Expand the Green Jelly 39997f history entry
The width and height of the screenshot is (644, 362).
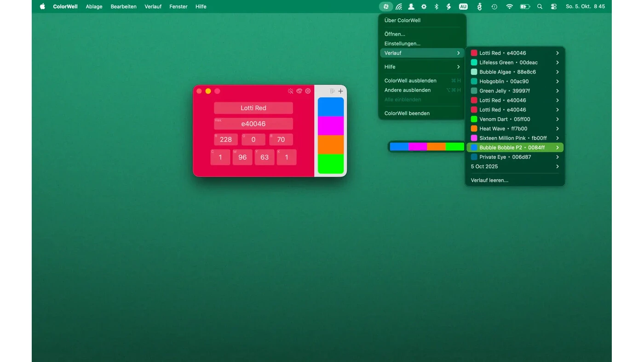pos(515,91)
